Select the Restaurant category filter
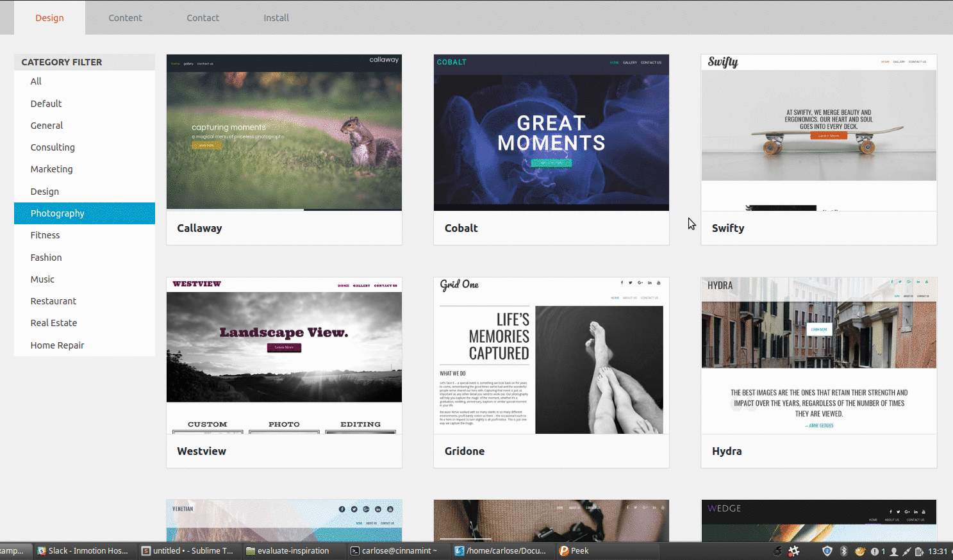 (53, 301)
